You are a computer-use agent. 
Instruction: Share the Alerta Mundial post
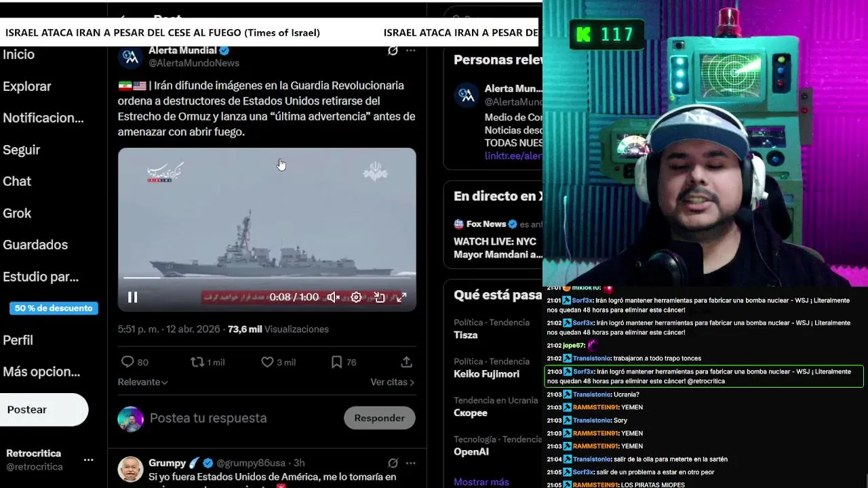coord(406,363)
